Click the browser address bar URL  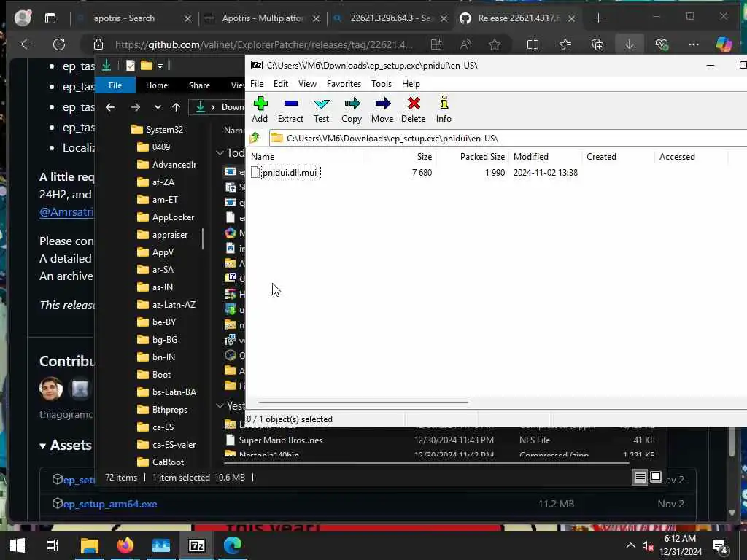tap(264, 44)
